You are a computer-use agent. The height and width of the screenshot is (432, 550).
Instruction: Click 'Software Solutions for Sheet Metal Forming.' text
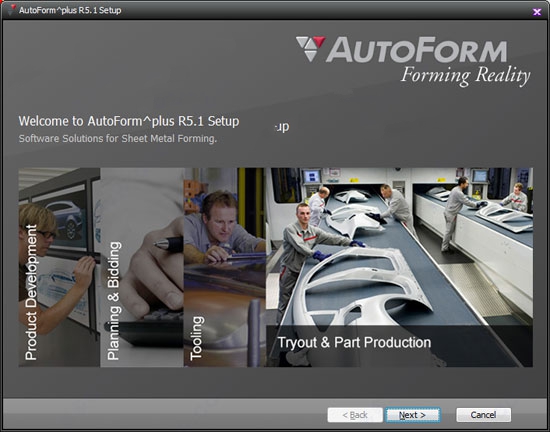click(x=118, y=139)
